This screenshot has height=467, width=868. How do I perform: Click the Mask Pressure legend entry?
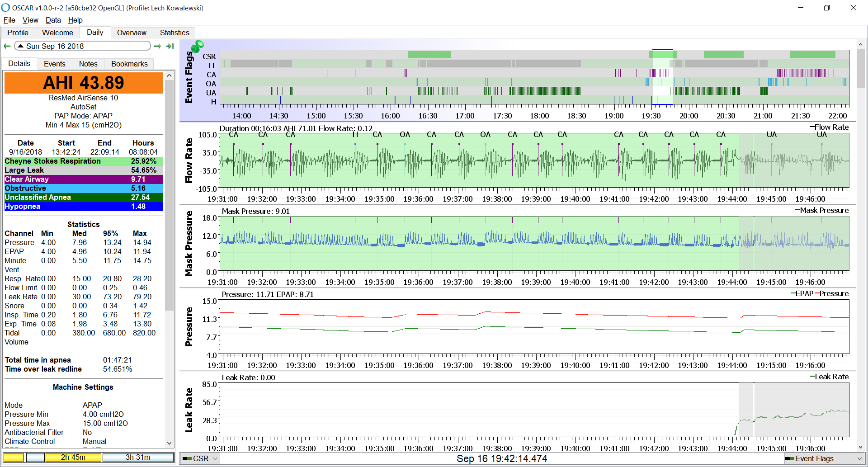tap(822, 210)
